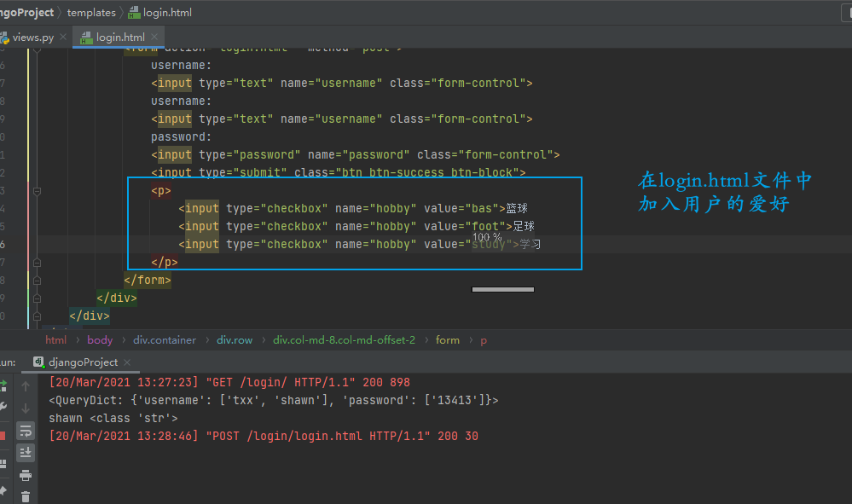The width and height of the screenshot is (852, 504).
Task: Click the type="submit" input line
Action: pyautogui.click(x=339, y=173)
